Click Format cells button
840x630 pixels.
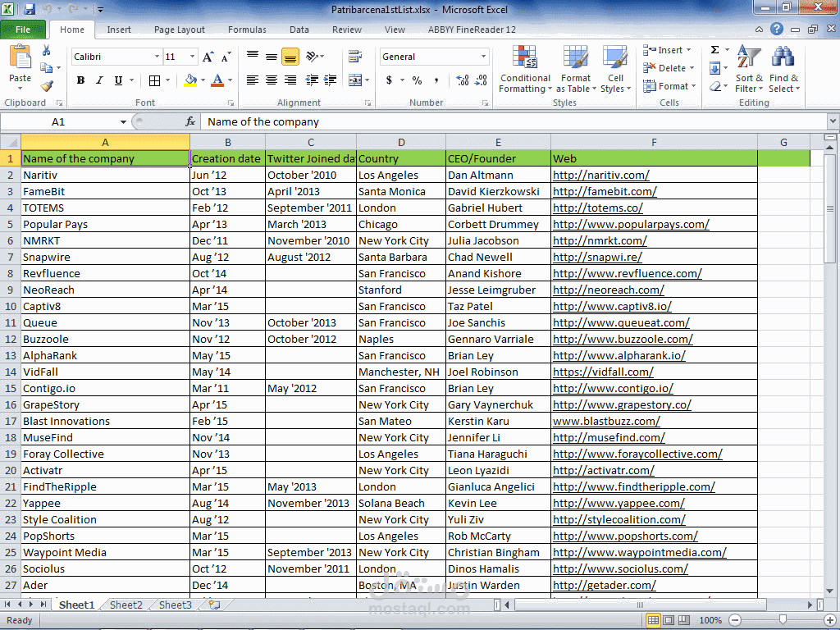[x=669, y=85]
